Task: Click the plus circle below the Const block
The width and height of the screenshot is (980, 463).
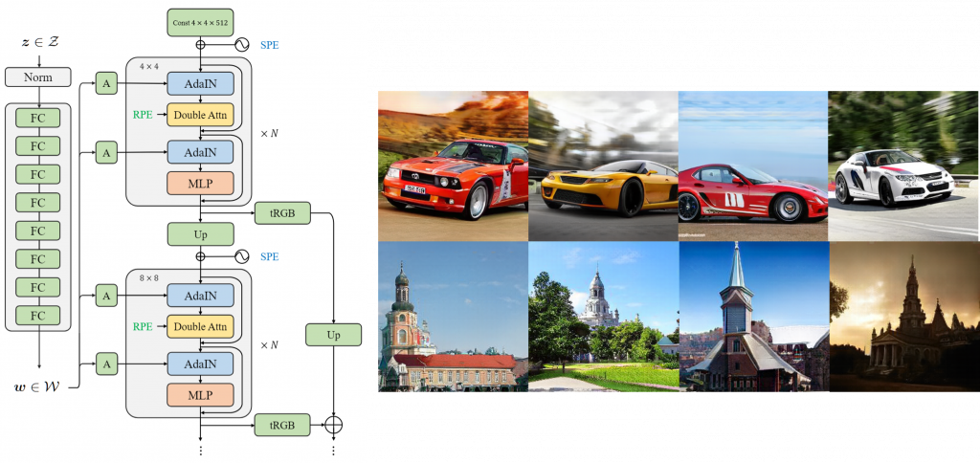Action: coord(201,44)
